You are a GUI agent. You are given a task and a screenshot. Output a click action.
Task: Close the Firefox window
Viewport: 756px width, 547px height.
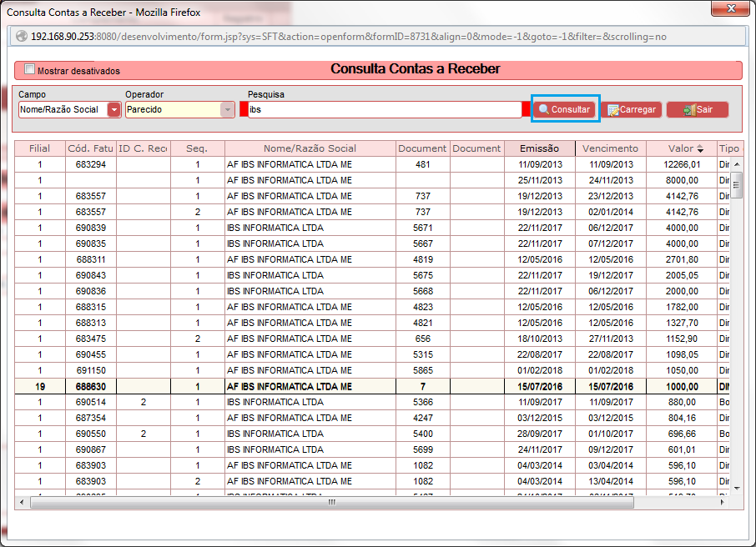731,8
